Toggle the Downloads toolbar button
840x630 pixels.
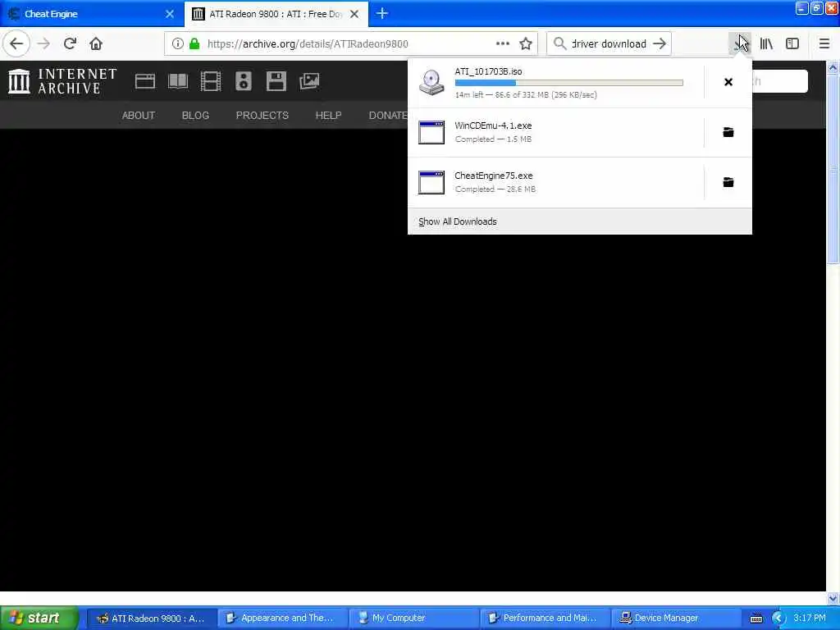pyautogui.click(x=740, y=44)
